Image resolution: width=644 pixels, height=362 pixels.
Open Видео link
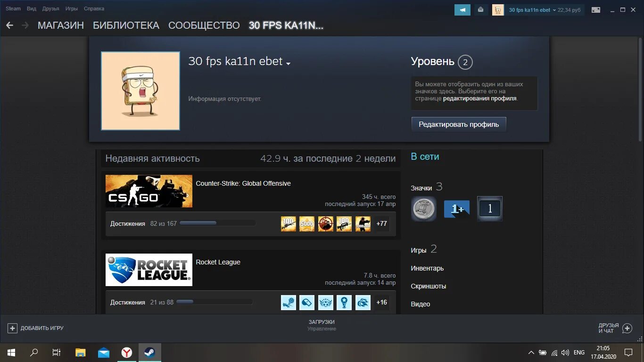[x=421, y=304]
